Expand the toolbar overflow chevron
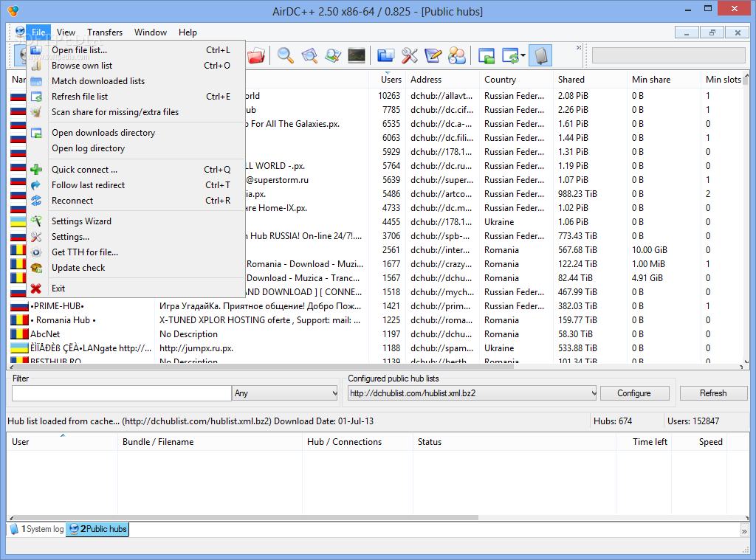 coord(579,47)
